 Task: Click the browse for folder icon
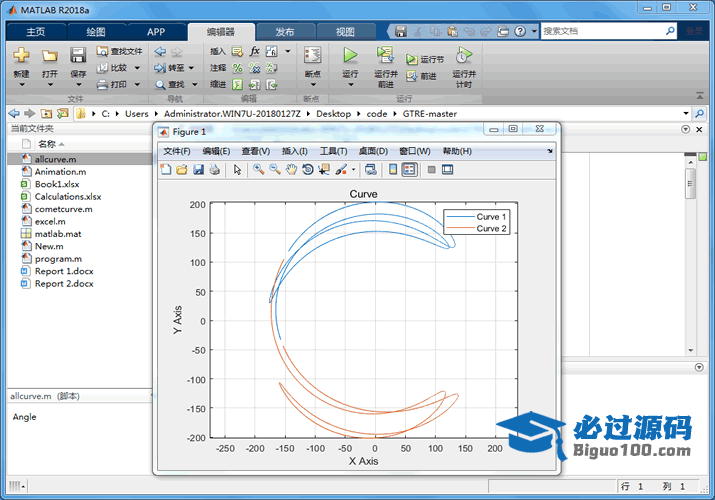[62, 113]
